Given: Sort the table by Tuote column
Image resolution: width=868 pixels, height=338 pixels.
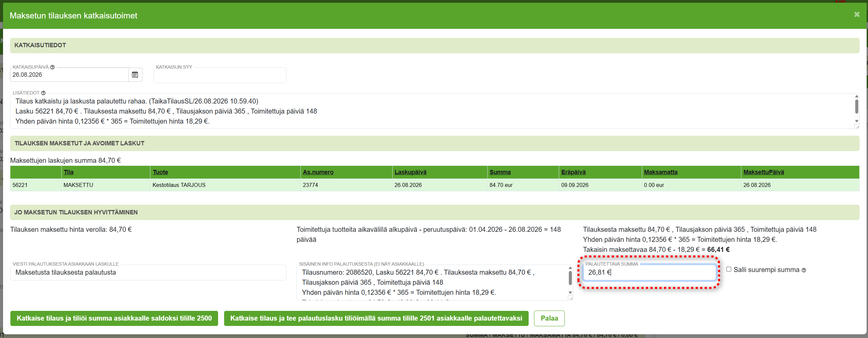Looking at the screenshot, I should point(160,172).
